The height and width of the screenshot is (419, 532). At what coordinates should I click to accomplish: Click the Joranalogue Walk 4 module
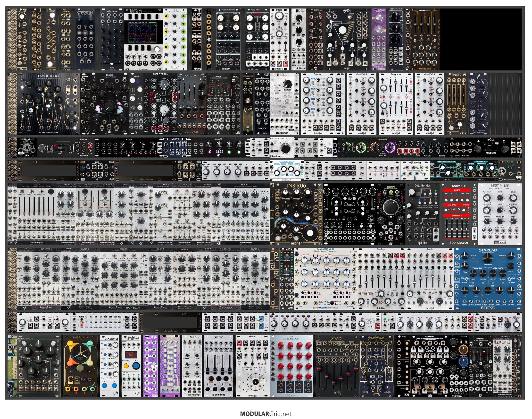click(185, 279)
